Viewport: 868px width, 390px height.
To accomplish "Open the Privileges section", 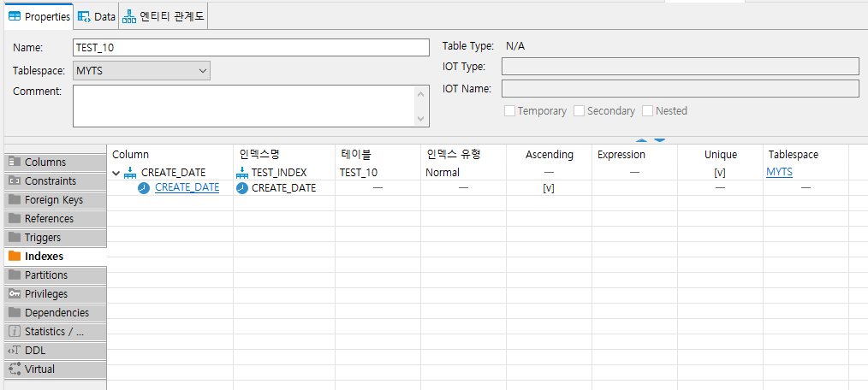I will pos(56,293).
